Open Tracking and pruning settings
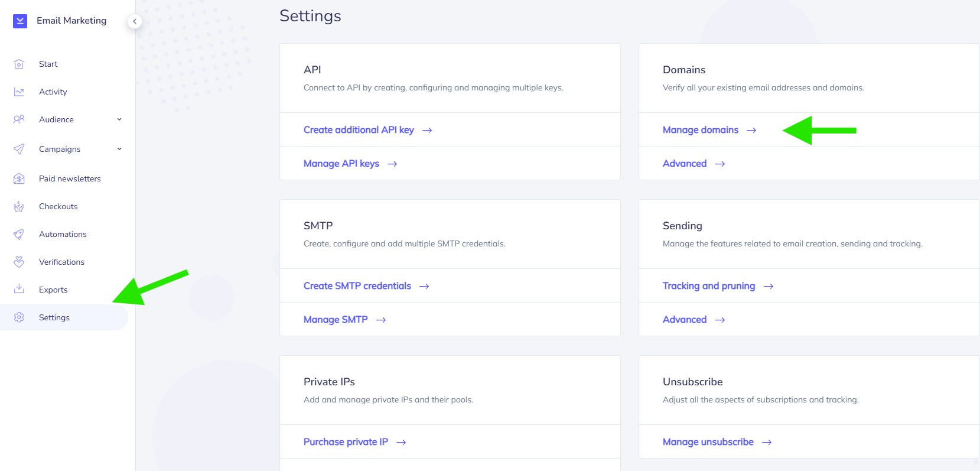 (x=709, y=286)
